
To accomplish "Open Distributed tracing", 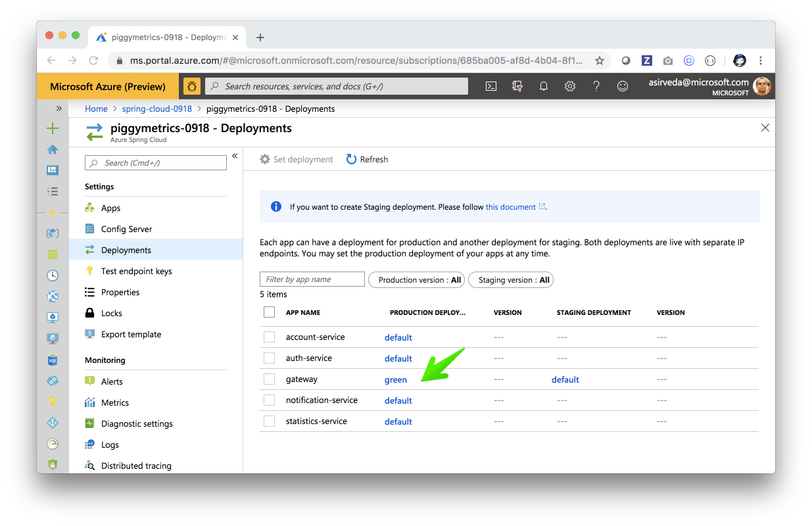I will click(x=136, y=466).
